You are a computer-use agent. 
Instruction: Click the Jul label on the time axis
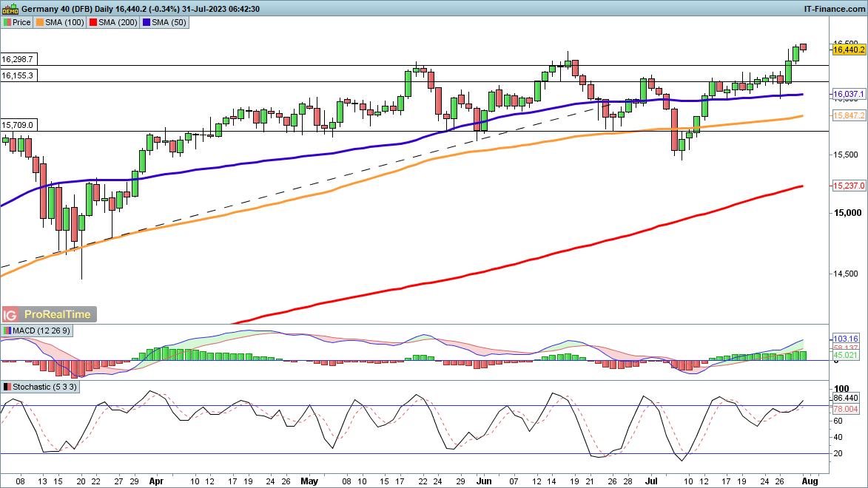pyautogui.click(x=652, y=481)
